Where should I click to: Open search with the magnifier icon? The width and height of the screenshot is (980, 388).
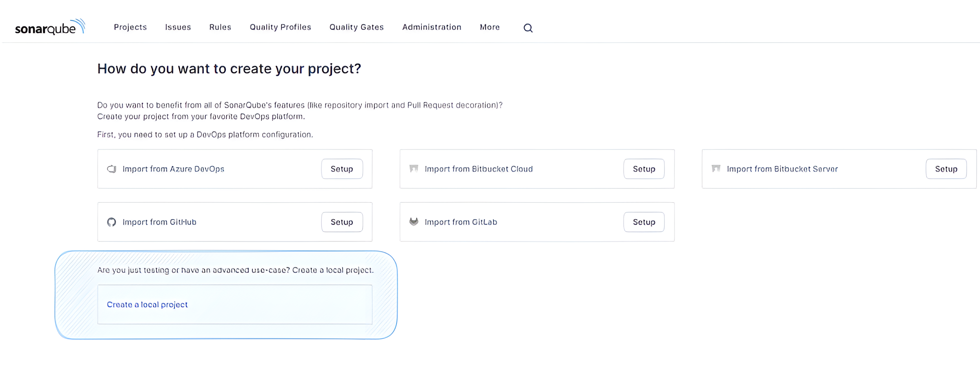[x=528, y=28]
